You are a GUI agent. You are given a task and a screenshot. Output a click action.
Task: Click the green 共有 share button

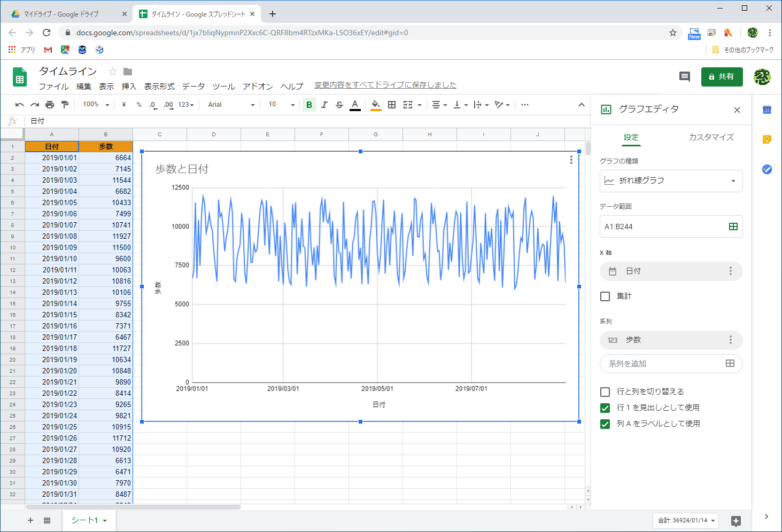pyautogui.click(x=722, y=77)
